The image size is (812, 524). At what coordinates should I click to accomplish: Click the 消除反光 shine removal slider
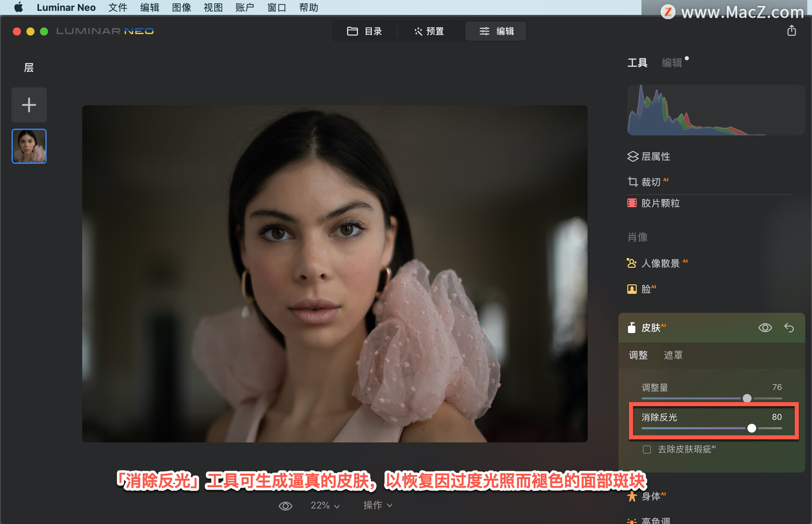pyautogui.click(x=711, y=428)
